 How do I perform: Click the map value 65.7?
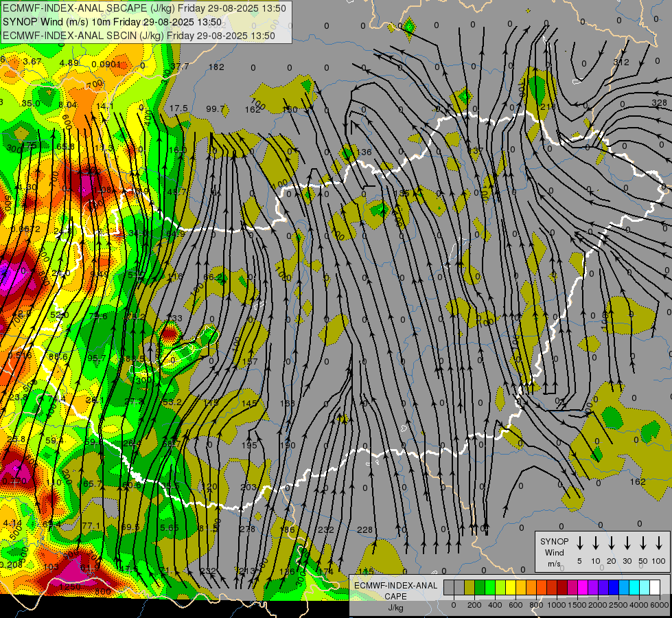tap(92, 484)
